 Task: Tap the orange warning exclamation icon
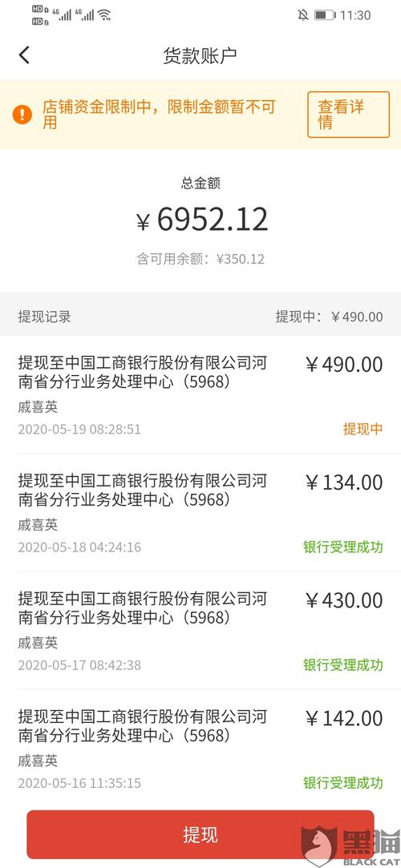click(x=22, y=115)
